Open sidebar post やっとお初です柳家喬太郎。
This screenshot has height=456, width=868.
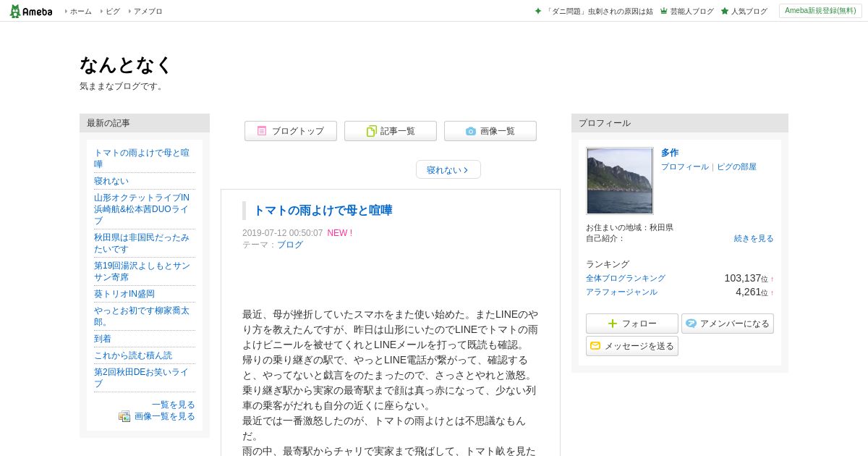(142, 316)
